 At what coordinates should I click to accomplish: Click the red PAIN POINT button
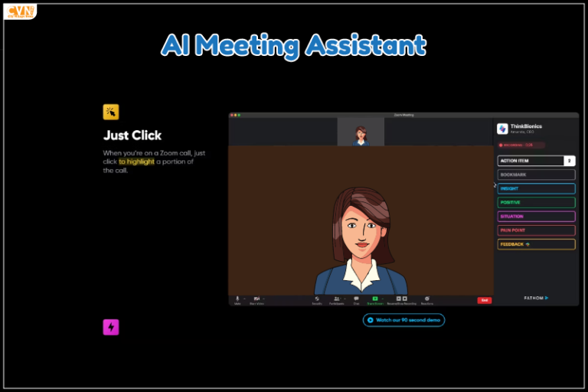536,230
